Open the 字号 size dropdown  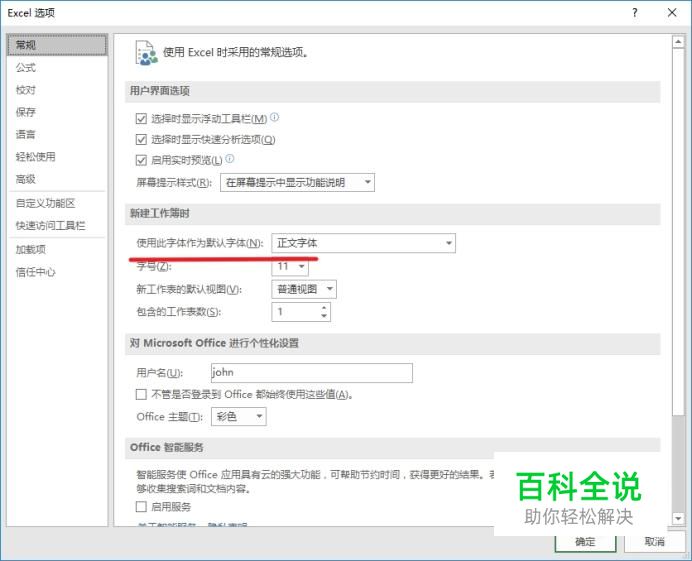(290, 267)
